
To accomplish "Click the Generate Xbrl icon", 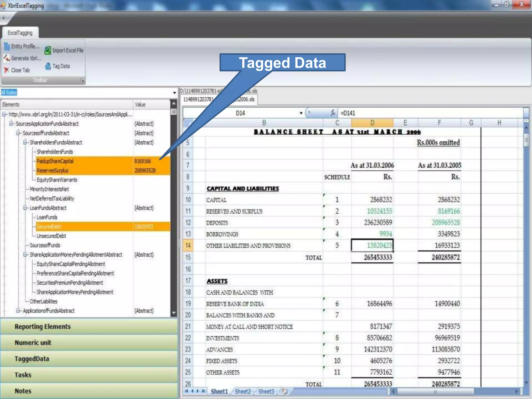I will click(x=7, y=58).
